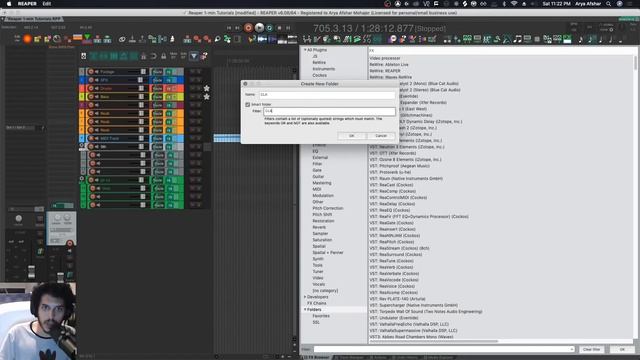The image size is (640, 360).
Task: Click the Go to start transport button
Action: pyautogui.click(x=229, y=28)
